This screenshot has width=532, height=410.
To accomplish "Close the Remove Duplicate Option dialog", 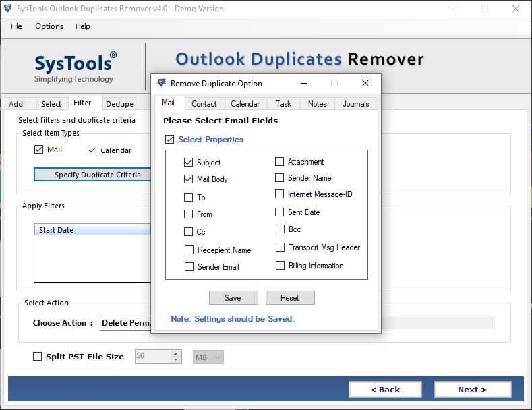I will (365, 84).
